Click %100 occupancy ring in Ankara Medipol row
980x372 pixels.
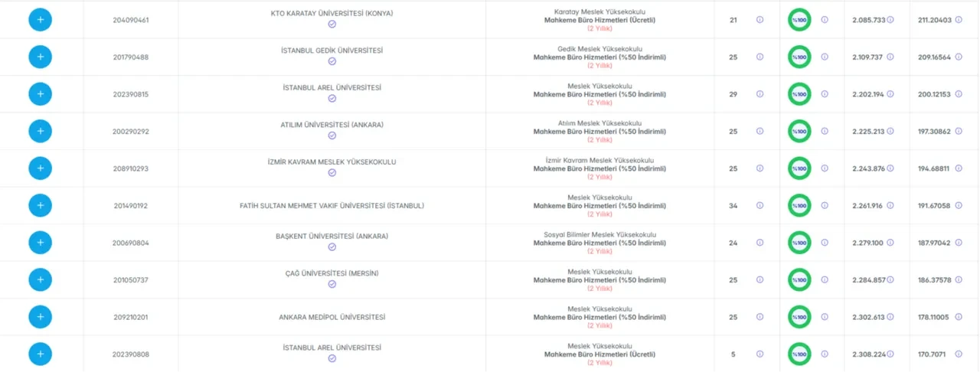(x=799, y=317)
